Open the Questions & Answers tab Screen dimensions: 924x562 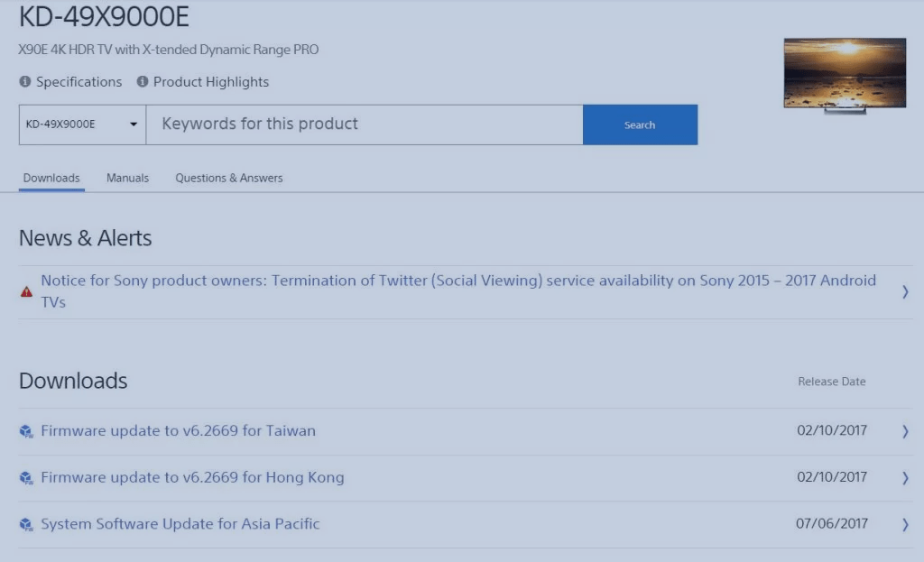228,178
